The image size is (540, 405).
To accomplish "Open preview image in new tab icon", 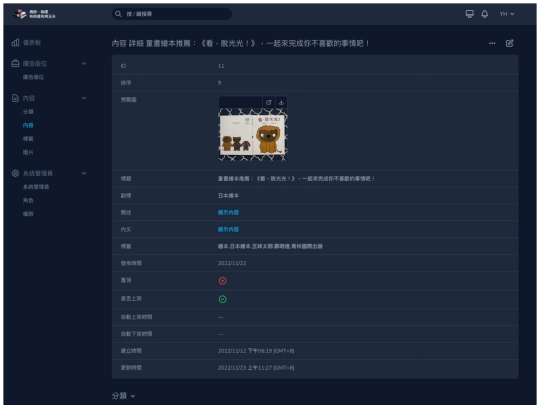I will point(269,102).
